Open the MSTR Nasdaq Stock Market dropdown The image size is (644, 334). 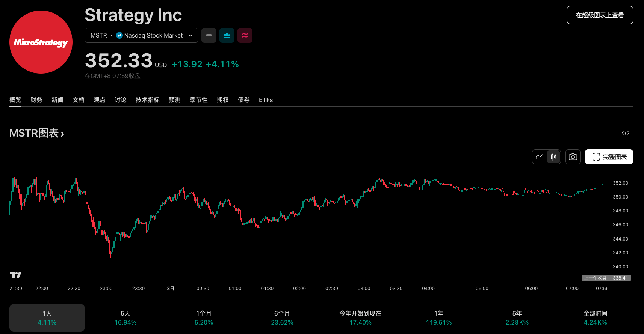141,35
